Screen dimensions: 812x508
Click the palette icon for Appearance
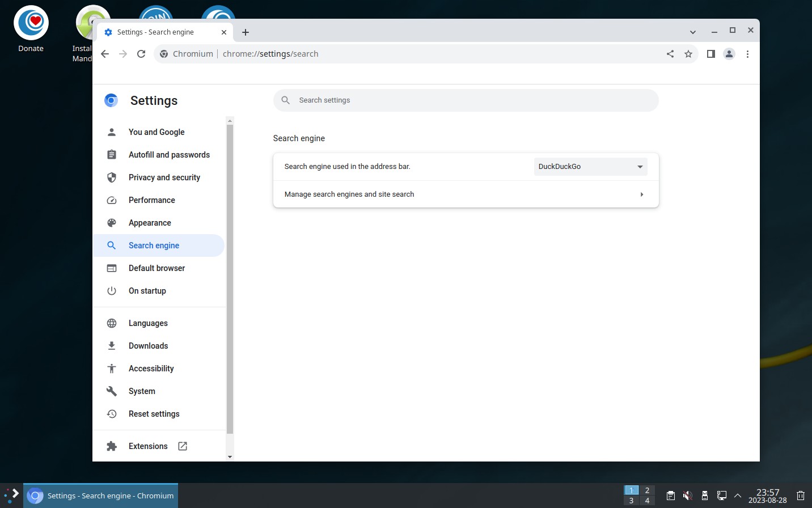pos(112,223)
